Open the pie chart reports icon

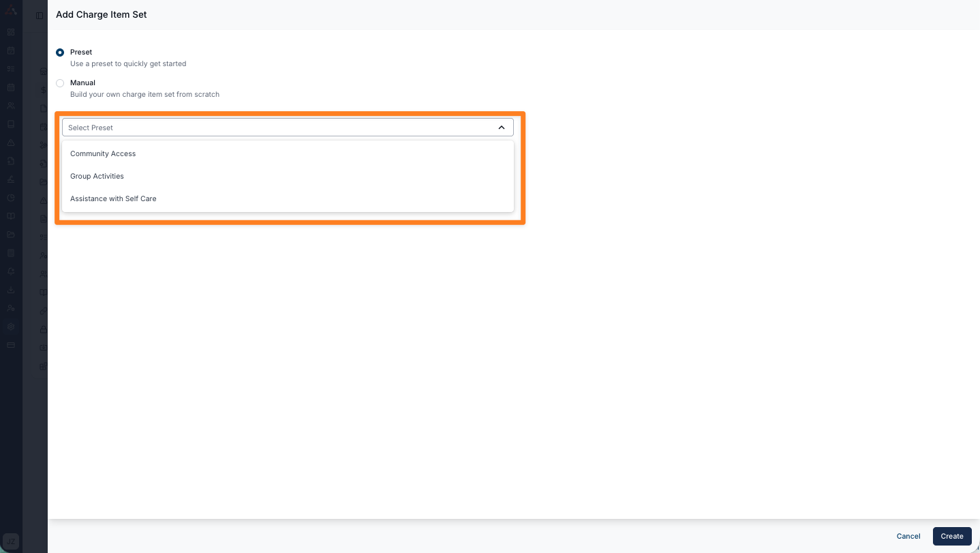[11, 198]
